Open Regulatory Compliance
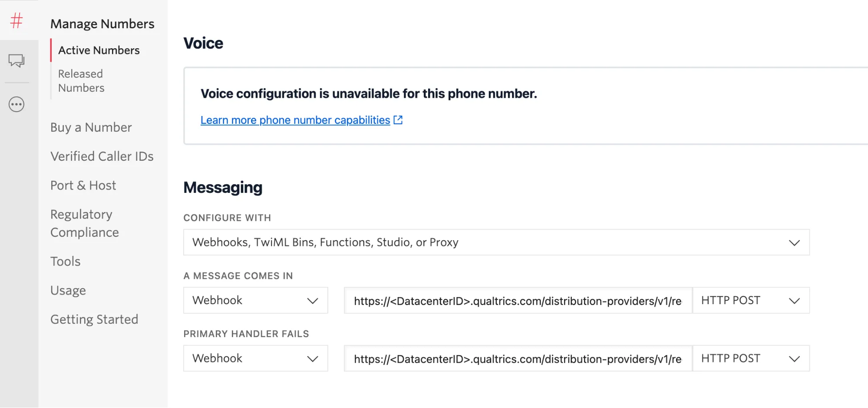 [84, 223]
